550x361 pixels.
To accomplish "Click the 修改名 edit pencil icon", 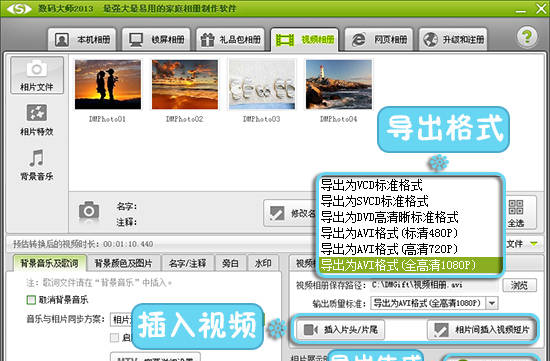I will click(277, 213).
